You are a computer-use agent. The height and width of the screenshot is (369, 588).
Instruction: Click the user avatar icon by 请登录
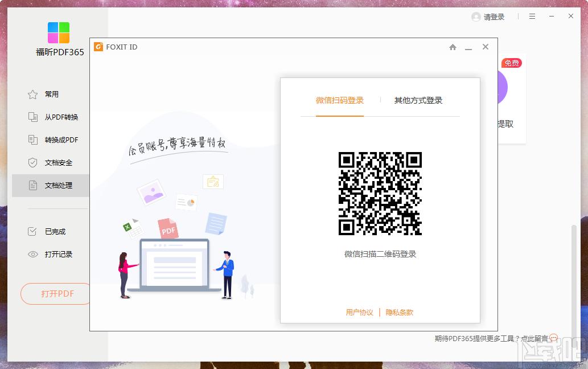[x=476, y=17]
